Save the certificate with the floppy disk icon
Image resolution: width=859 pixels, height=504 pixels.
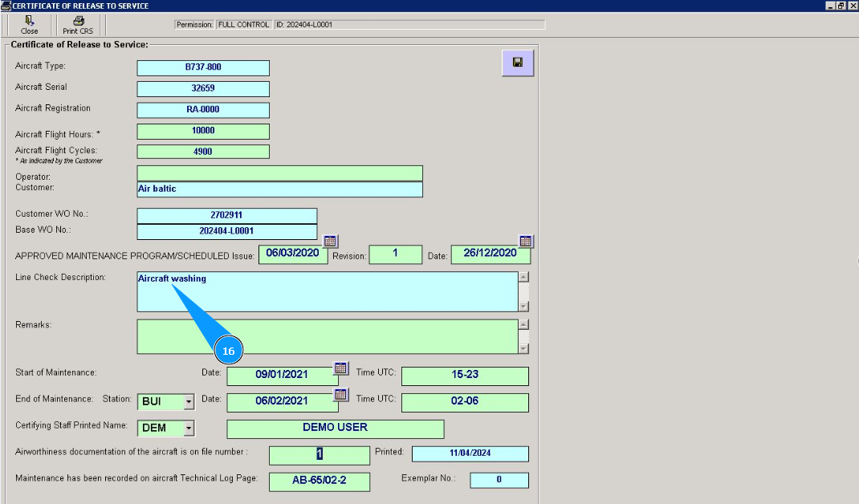(x=518, y=63)
